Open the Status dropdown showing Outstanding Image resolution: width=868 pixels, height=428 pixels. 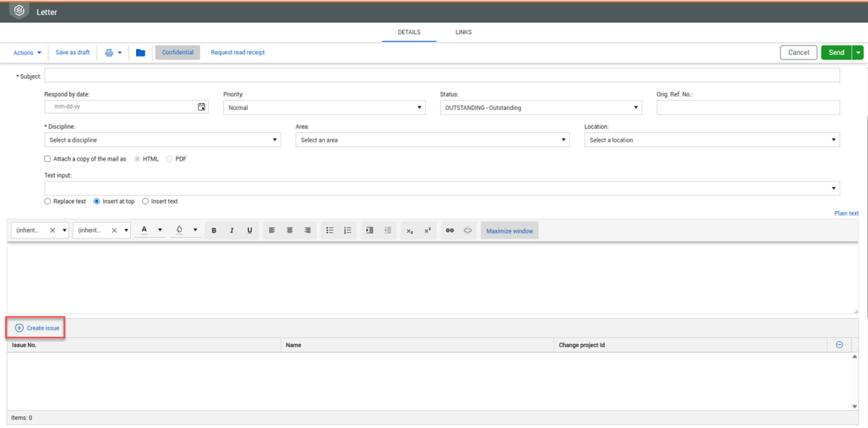pos(540,108)
